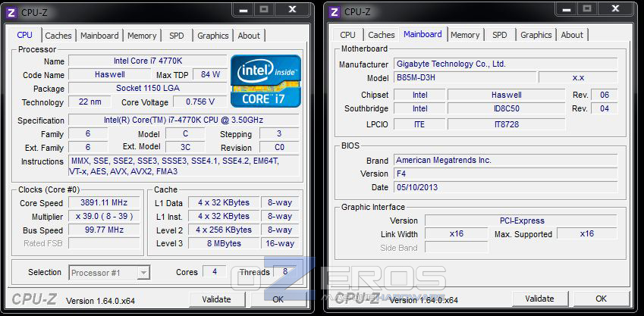
Task: Click the Package value 'Socket 1150 LGA'
Action: pyautogui.click(x=147, y=88)
